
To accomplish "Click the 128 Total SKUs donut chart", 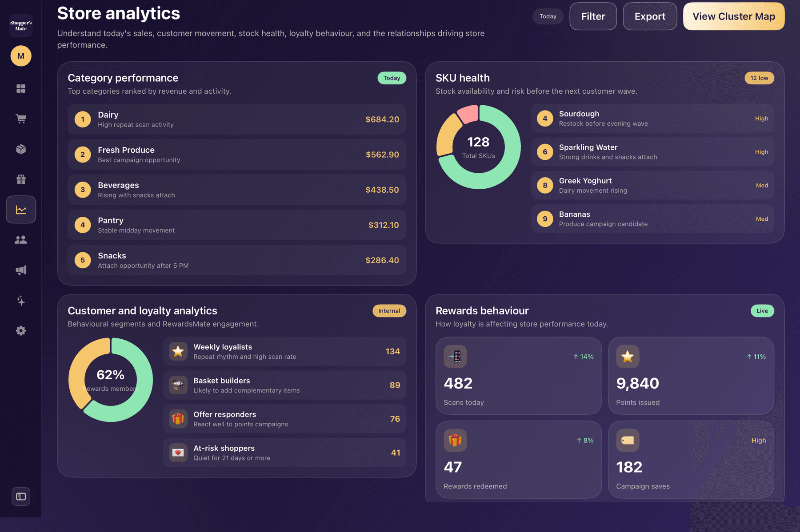I will click(479, 147).
